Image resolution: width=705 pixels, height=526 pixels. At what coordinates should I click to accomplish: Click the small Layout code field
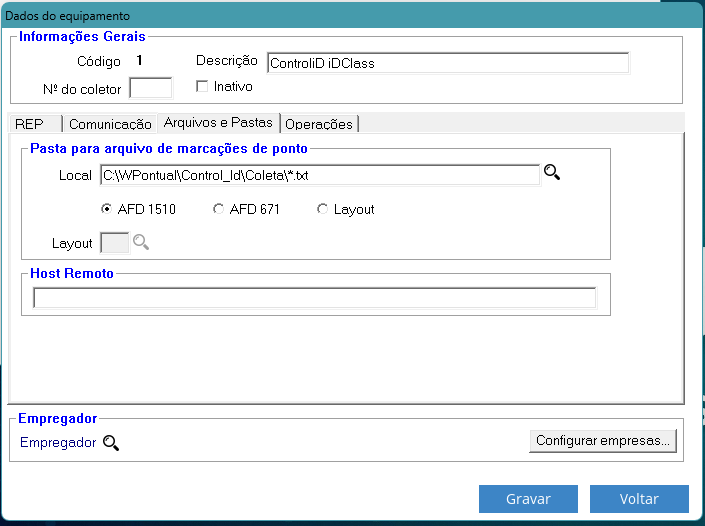point(114,242)
